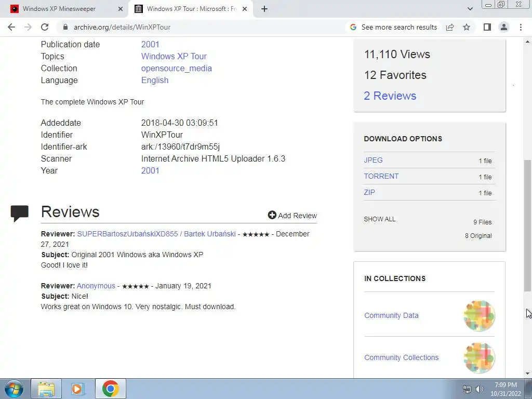Open Publication date 2001 link
The width and height of the screenshot is (532, 399).
tap(150, 45)
